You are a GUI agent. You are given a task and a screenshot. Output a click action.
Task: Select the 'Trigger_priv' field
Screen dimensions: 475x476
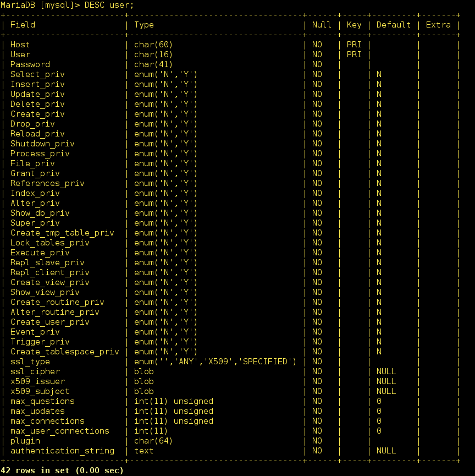[x=40, y=342]
